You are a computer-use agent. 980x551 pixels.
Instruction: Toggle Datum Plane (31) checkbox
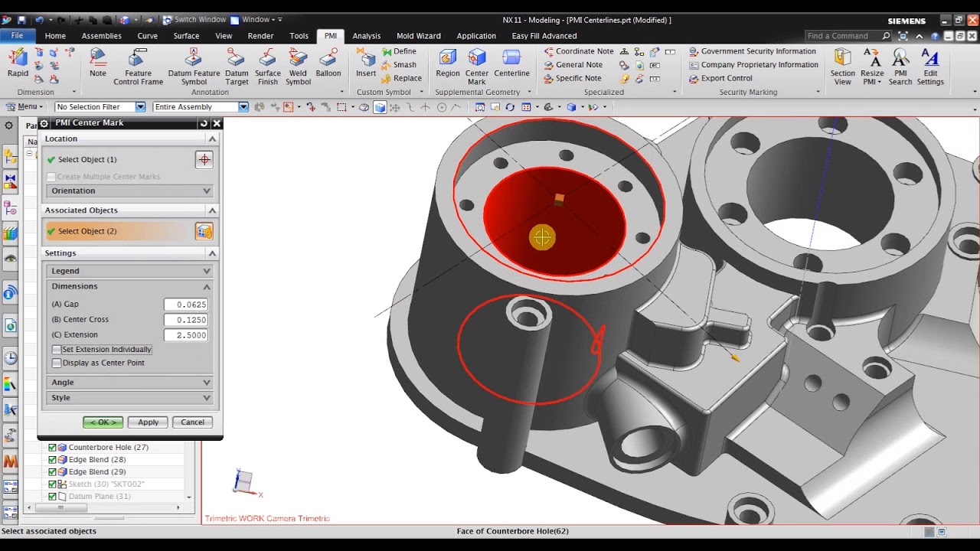click(52, 496)
